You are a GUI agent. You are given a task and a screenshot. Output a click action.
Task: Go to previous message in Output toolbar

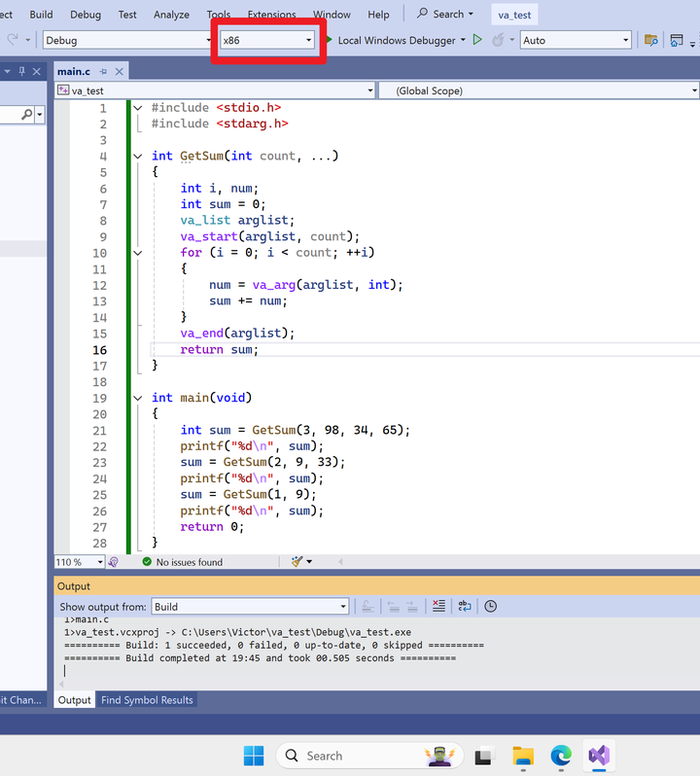click(394, 606)
